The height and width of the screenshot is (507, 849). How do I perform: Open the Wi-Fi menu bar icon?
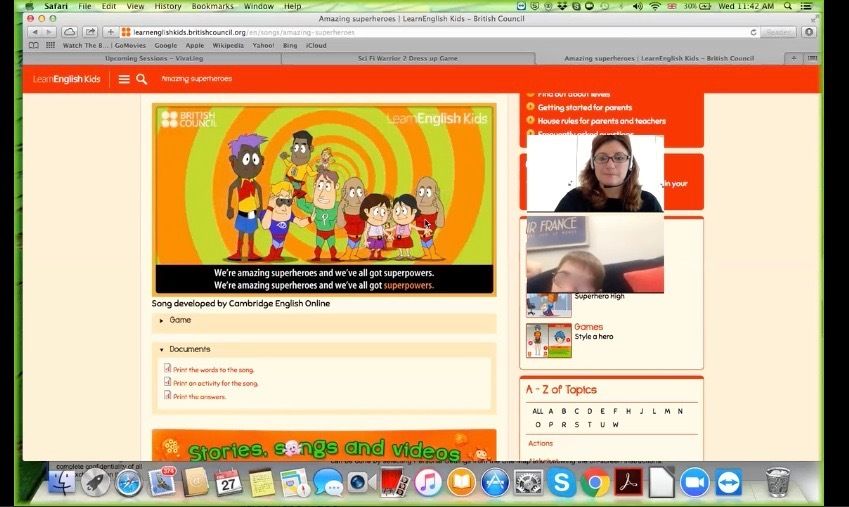(655, 6)
